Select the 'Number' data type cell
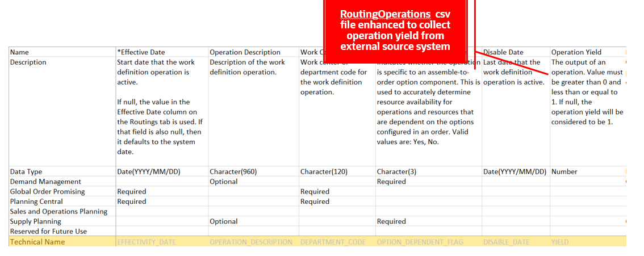This screenshot has width=644, height=256. coord(588,171)
